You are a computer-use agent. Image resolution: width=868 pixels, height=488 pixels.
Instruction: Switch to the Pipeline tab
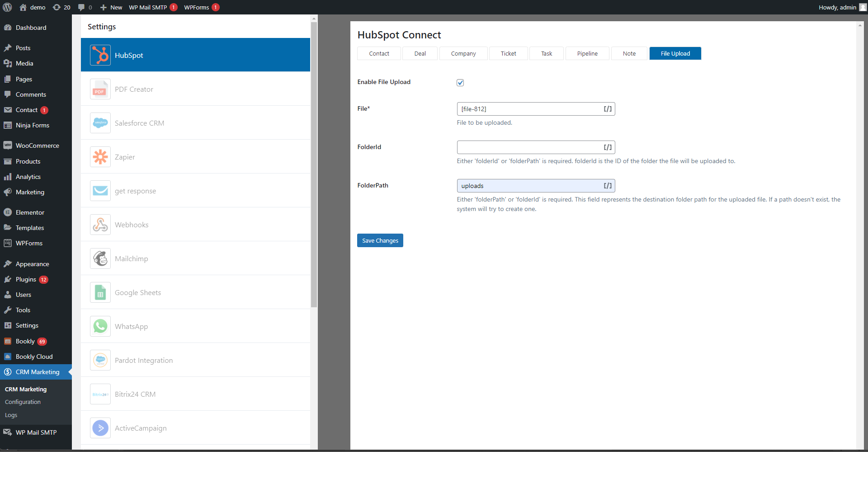pyautogui.click(x=587, y=53)
